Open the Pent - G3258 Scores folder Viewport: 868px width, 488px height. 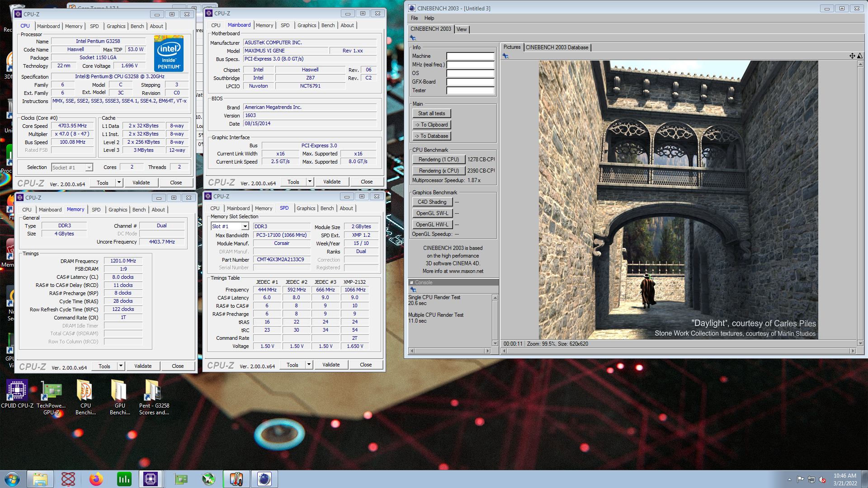click(x=154, y=397)
